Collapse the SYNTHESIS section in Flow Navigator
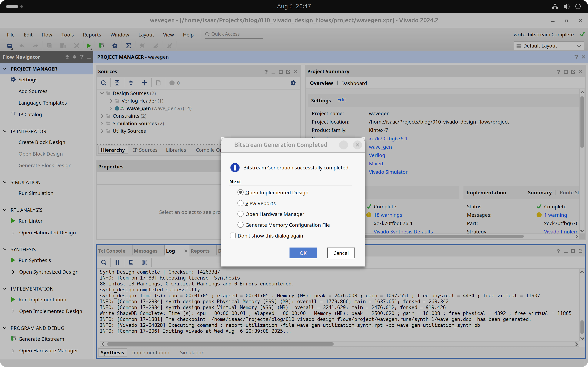This screenshot has width=588, height=367. (x=5, y=249)
